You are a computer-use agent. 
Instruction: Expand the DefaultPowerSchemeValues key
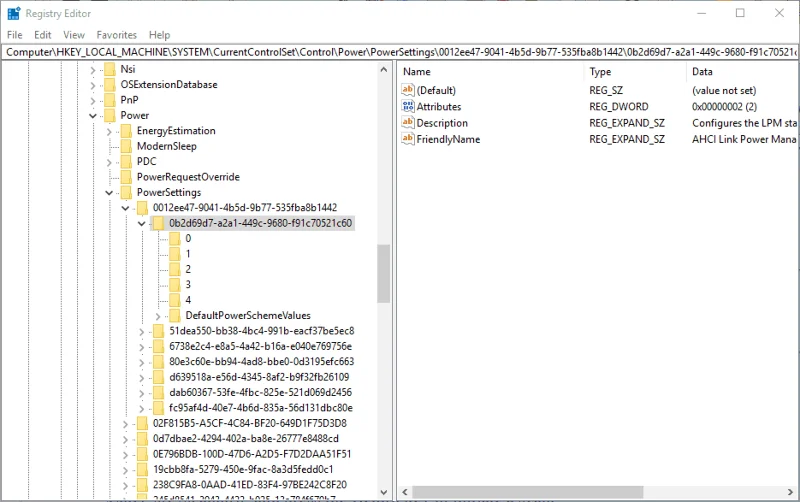(158, 316)
